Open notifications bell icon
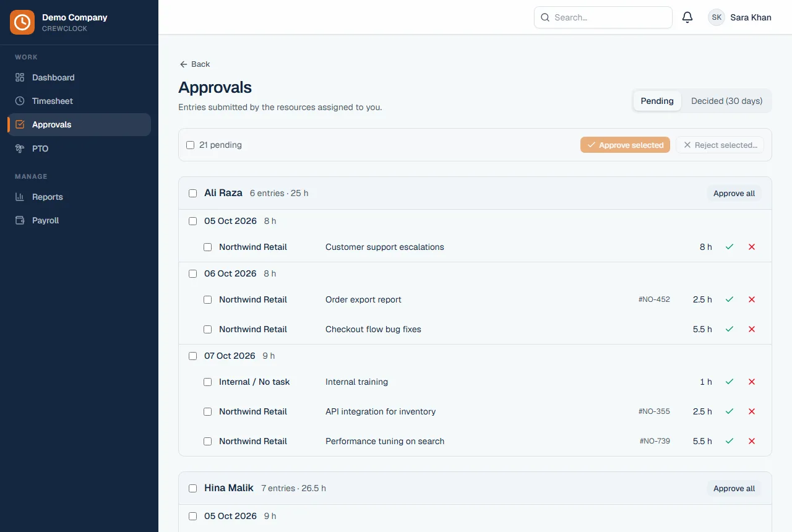 coord(687,17)
